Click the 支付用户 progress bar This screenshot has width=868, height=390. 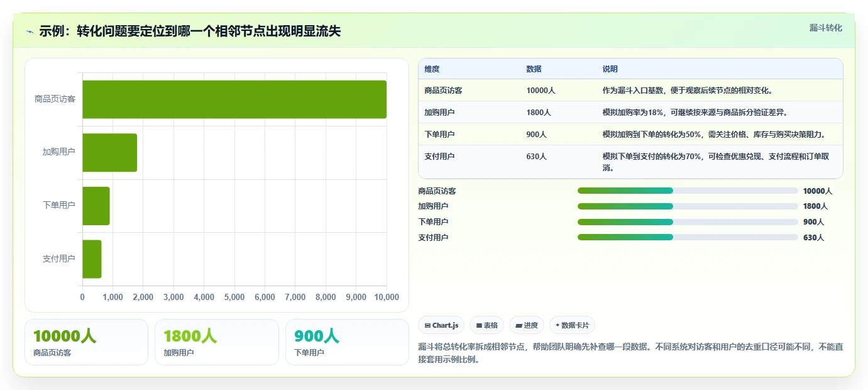pyautogui.click(x=688, y=237)
